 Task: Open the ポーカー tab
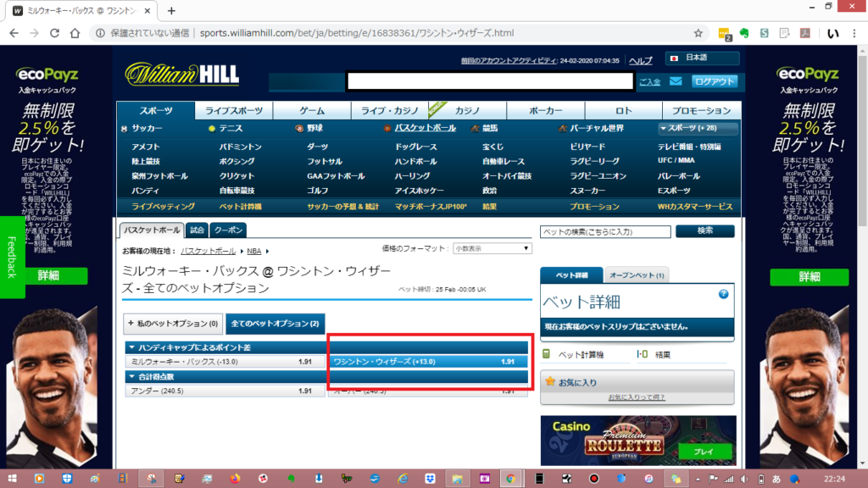pos(545,111)
